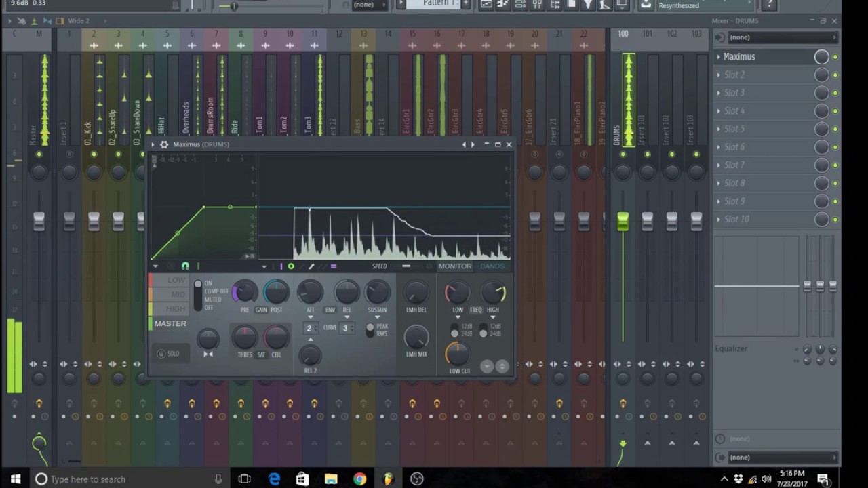This screenshot has height=488, width=868.
Task: Select the HIGH band tab in Maximus
Action: (168, 309)
